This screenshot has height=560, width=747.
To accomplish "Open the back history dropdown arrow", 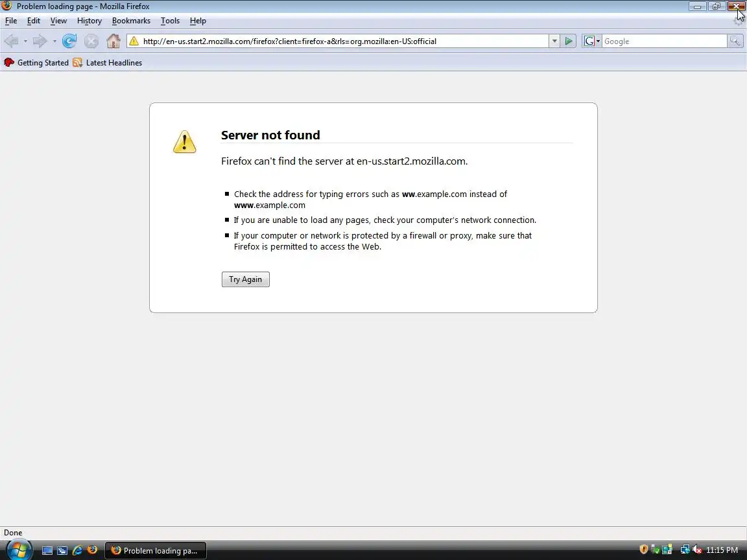I will pyautogui.click(x=25, y=41).
